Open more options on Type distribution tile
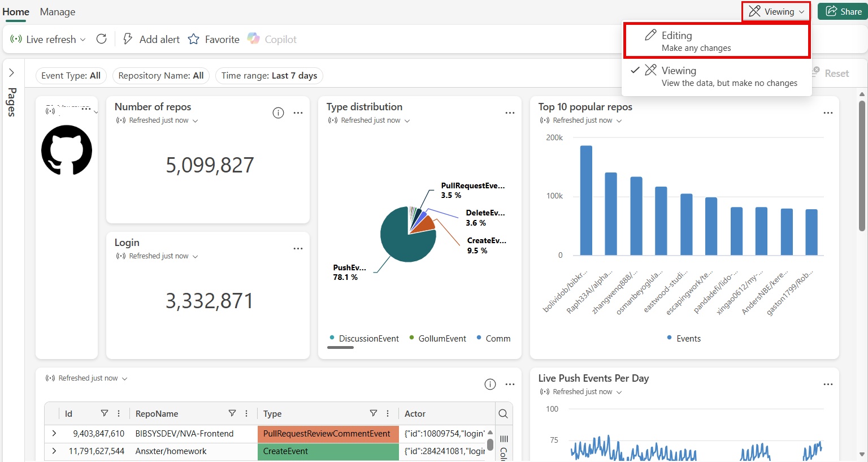868x462 pixels. (x=510, y=113)
